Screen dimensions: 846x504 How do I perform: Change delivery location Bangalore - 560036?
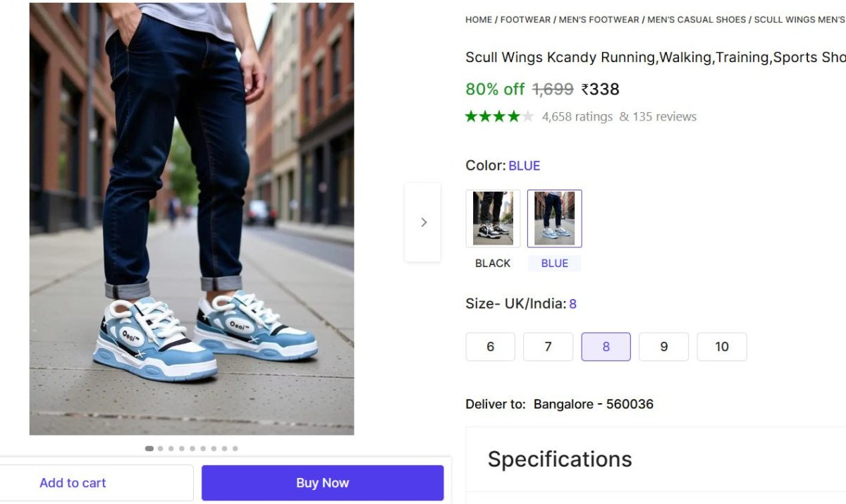(x=593, y=405)
